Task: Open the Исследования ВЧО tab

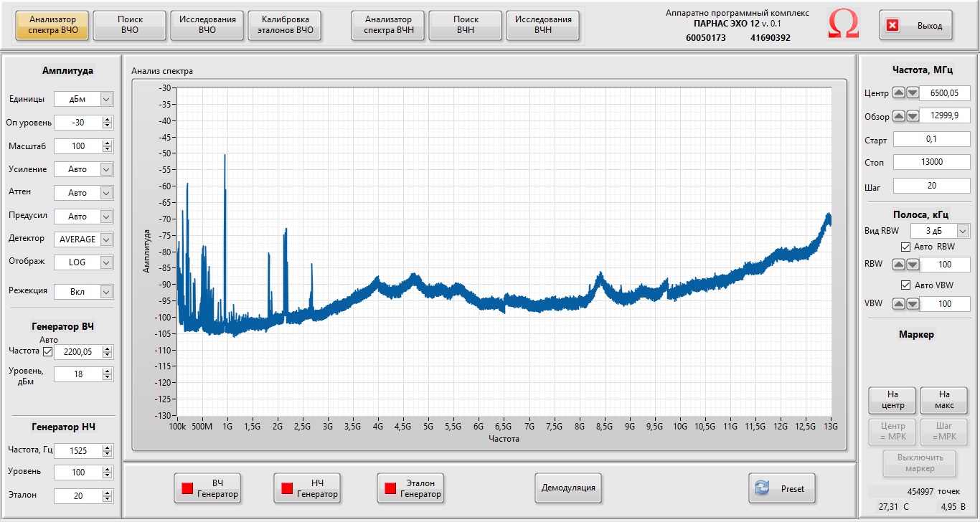Action: click(x=207, y=25)
